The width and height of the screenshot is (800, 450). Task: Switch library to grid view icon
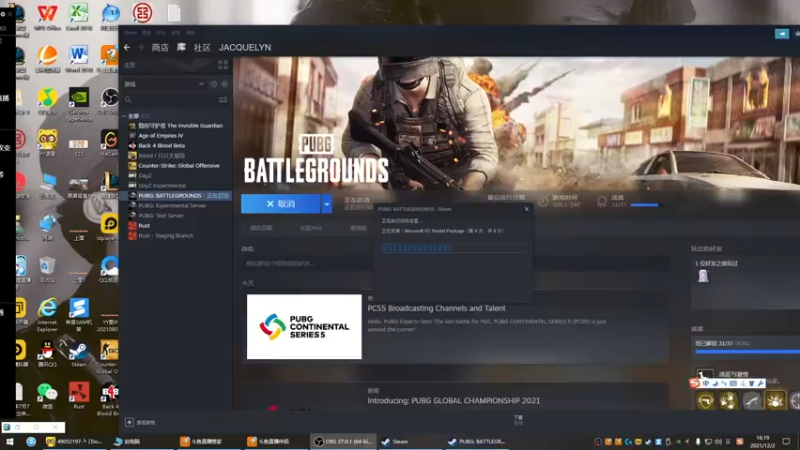click(223, 65)
